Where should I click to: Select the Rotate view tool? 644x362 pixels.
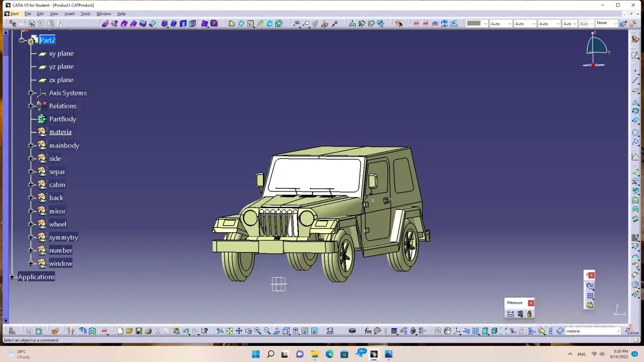point(248,331)
